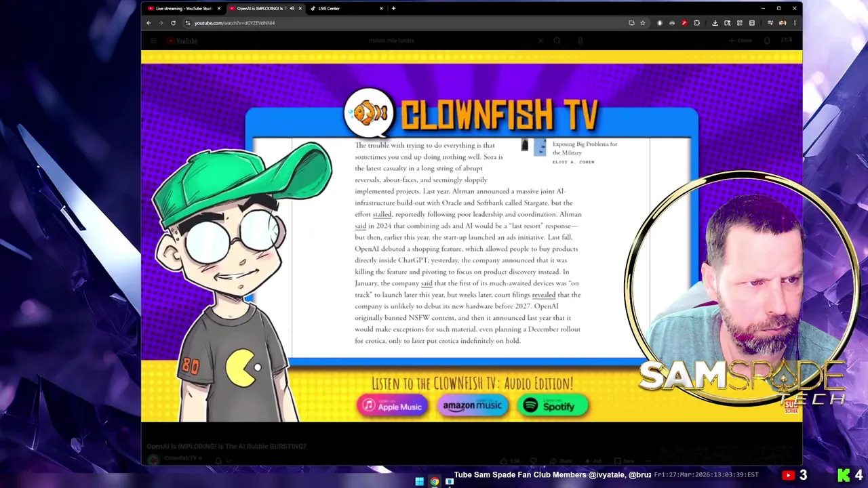The height and width of the screenshot is (488, 868).
Task: Open the Windows Start button on taskbar
Action: click(x=419, y=482)
